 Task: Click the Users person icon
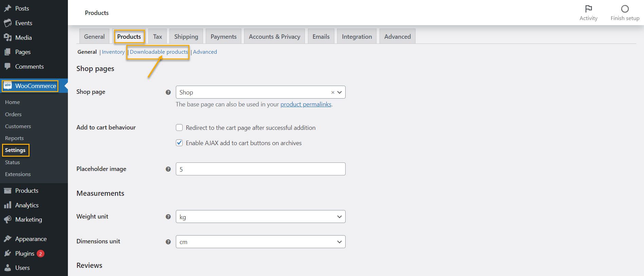[7, 268]
